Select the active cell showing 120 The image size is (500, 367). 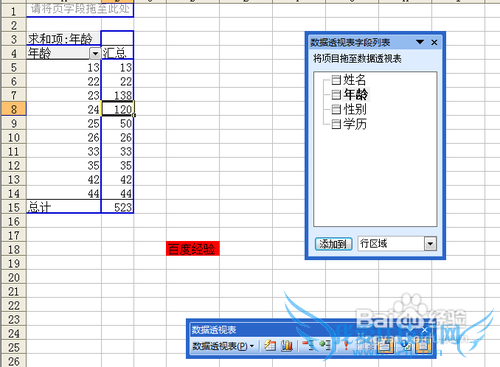click(x=118, y=109)
